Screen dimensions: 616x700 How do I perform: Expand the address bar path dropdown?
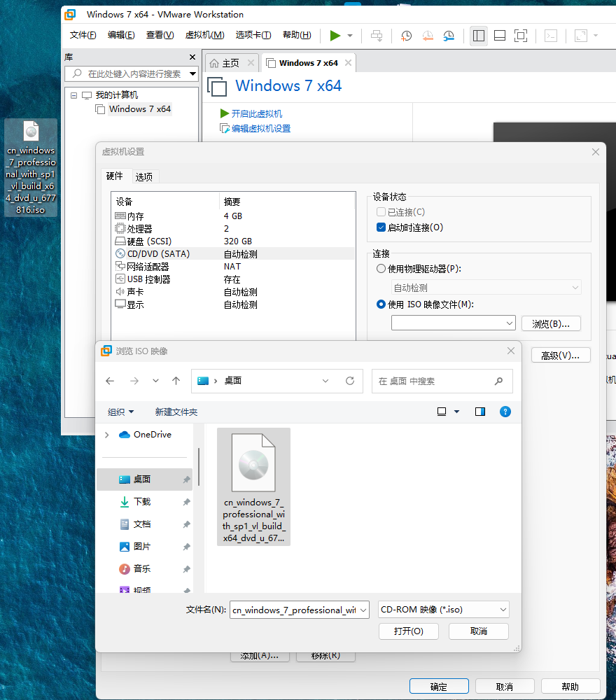click(325, 381)
